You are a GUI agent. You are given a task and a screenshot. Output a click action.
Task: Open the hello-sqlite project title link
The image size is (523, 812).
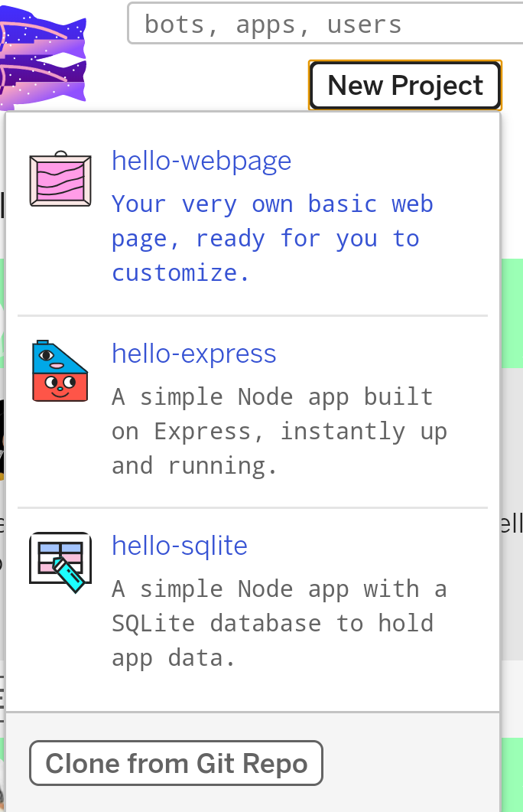click(180, 546)
